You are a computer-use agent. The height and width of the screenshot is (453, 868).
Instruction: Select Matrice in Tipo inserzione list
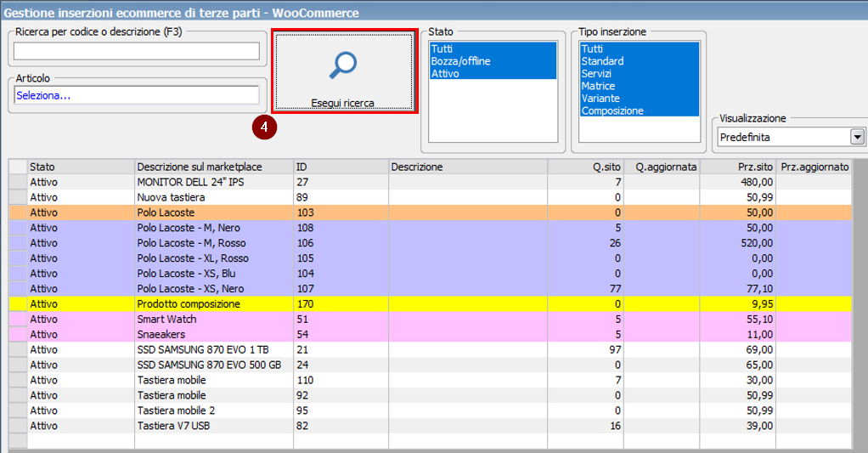640,86
